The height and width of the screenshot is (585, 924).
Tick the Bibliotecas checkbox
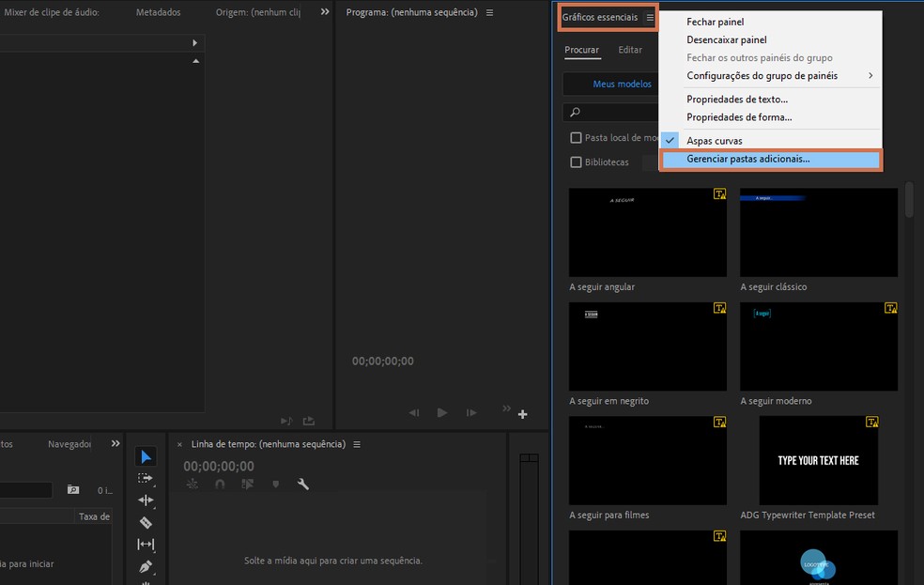577,162
